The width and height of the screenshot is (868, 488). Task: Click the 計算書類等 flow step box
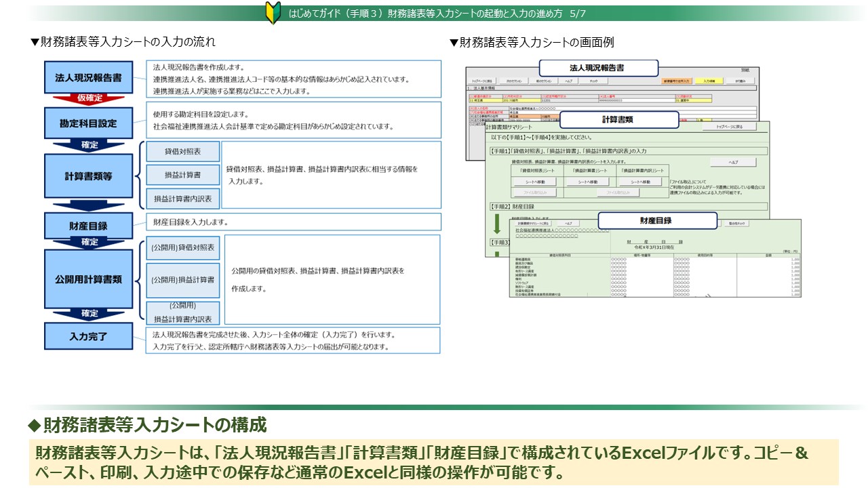tap(89, 176)
